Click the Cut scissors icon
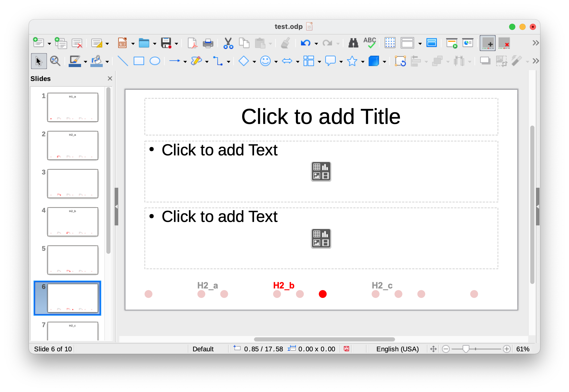This screenshot has width=569, height=392. pos(228,43)
